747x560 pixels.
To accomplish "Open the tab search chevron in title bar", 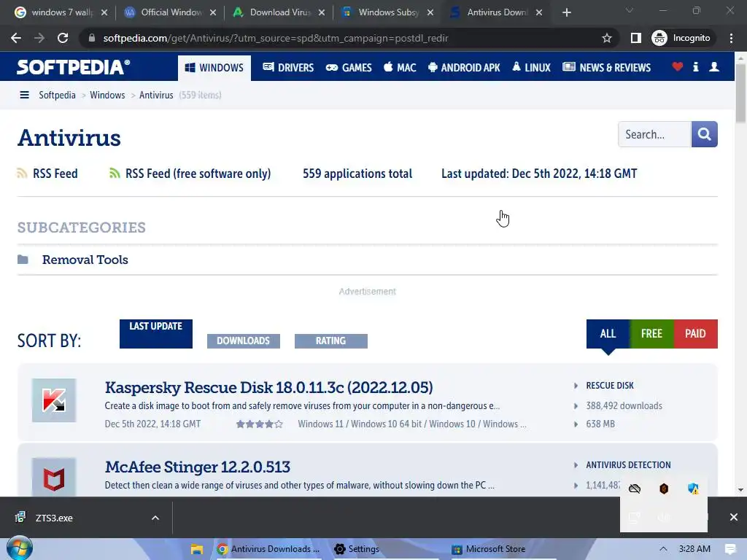I will [630, 10].
